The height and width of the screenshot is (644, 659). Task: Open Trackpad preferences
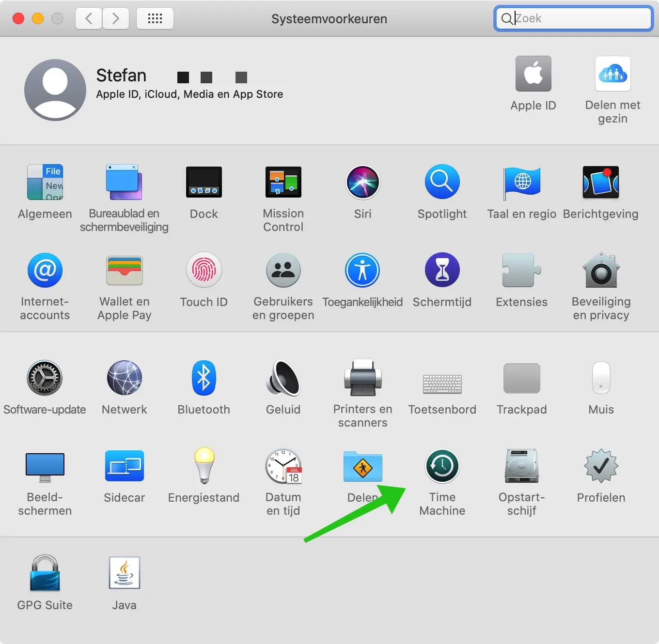(x=522, y=378)
